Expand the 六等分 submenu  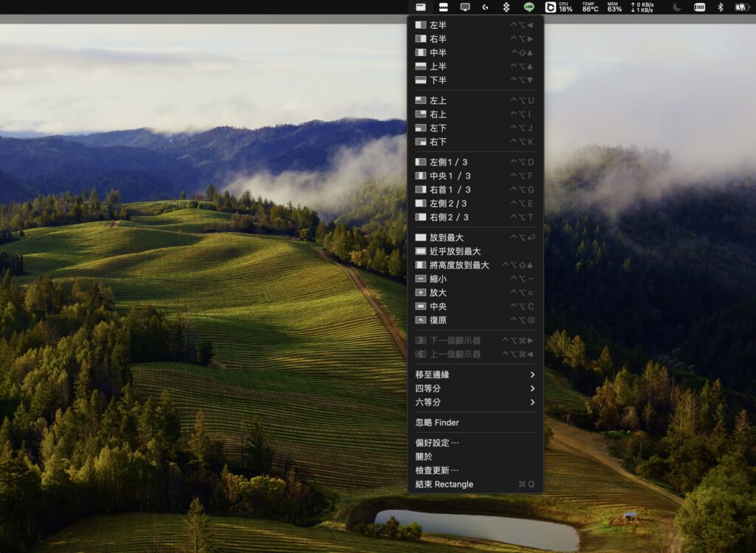[475, 402]
